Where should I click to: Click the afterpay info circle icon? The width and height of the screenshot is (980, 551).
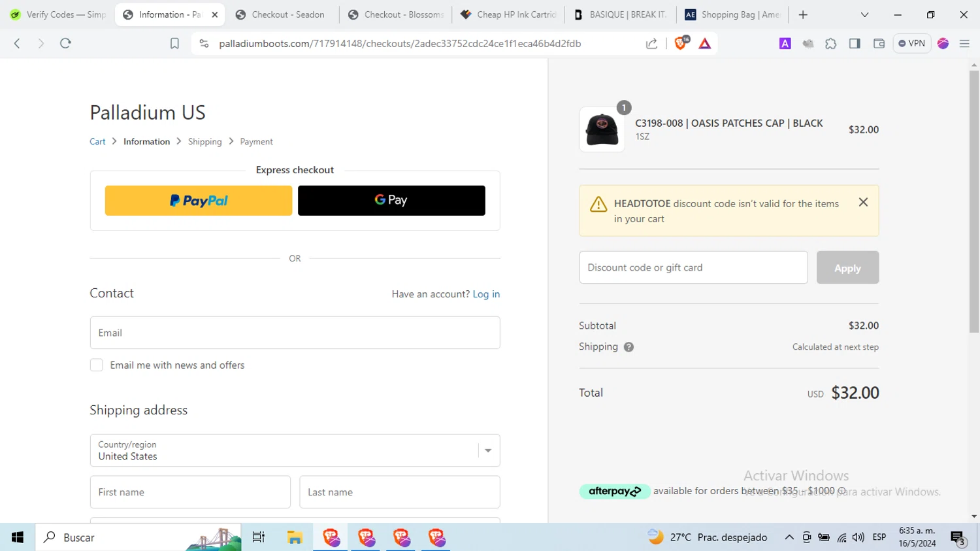[x=841, y=491]
